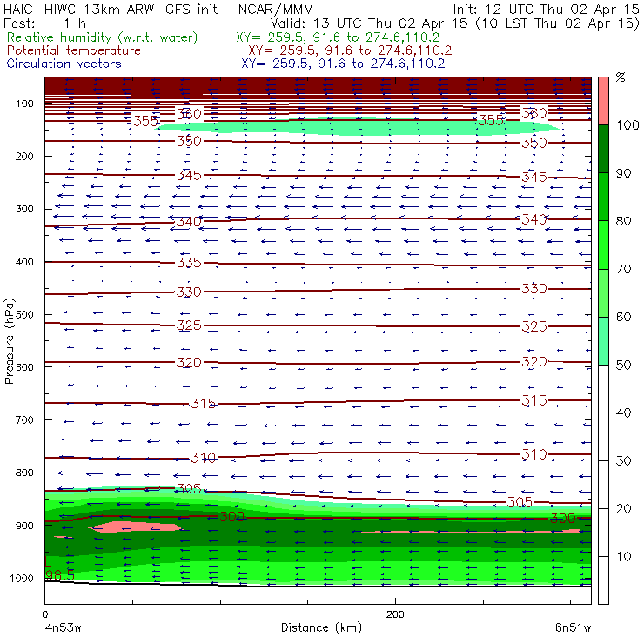Click the "98.5" label near the surface
This screenshot has width=644, height=644.
60,575
